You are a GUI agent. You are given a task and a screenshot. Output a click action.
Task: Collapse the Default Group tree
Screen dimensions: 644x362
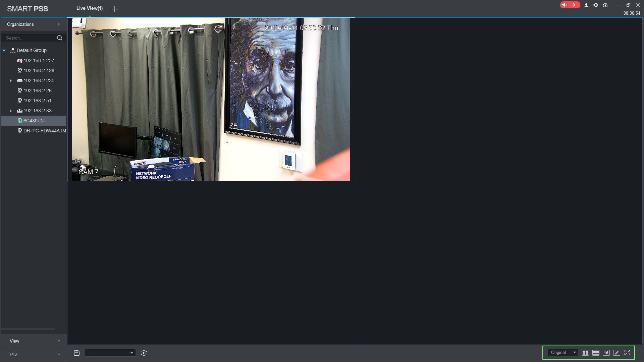coord(4,51)
